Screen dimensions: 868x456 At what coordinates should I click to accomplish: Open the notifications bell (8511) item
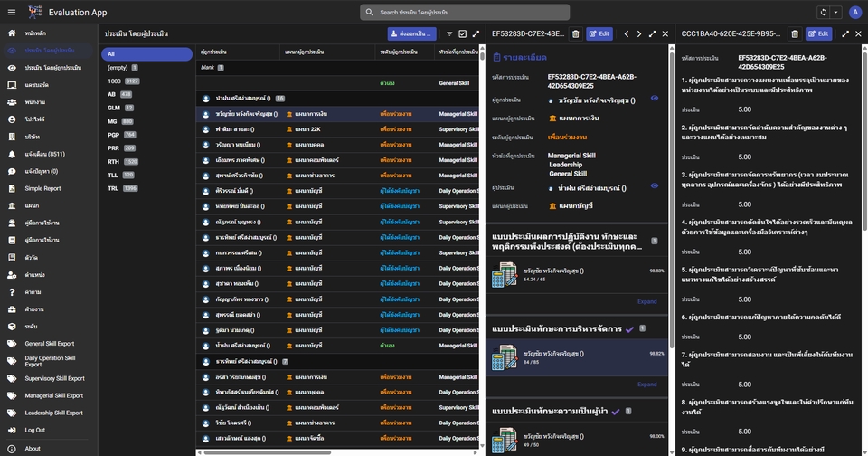pos(44,154)
